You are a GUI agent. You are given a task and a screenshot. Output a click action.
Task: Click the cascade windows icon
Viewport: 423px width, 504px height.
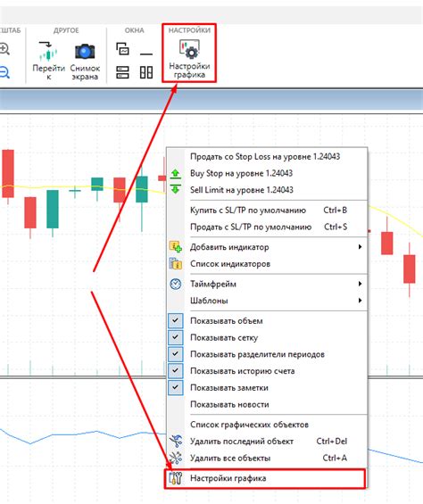[122, 49]
